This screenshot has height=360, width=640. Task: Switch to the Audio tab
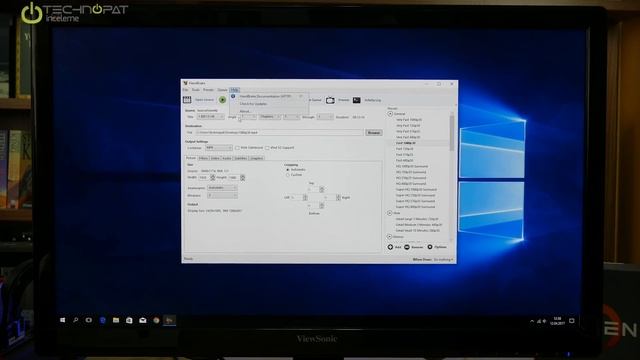point(227,158)
